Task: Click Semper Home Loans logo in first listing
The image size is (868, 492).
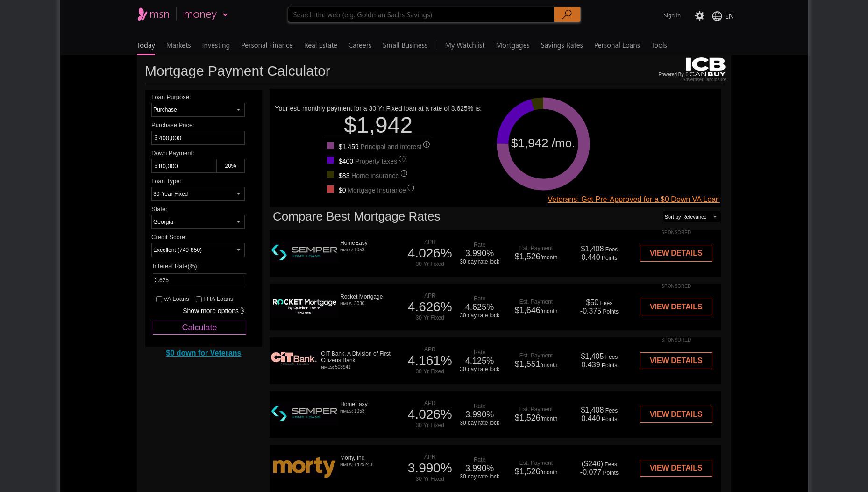Action: tap(304, 252)
